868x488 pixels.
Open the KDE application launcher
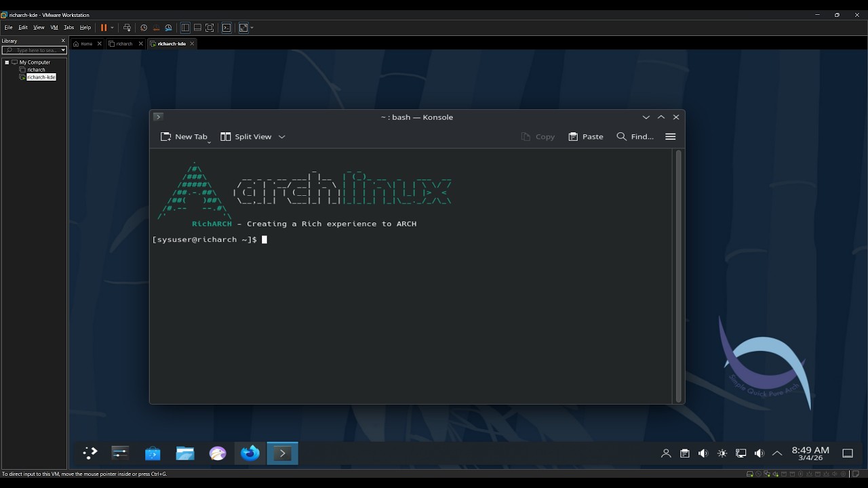[90, 453]
